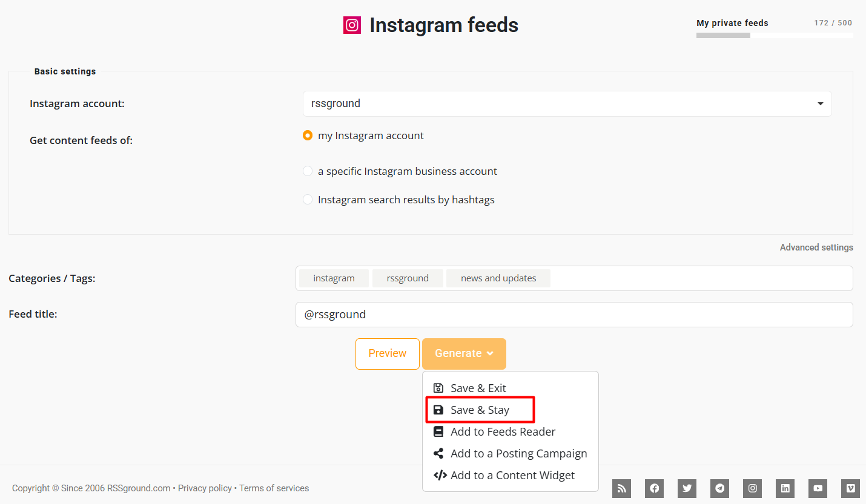
Task: Click into the Feed title field
Action: coord(574,315)
